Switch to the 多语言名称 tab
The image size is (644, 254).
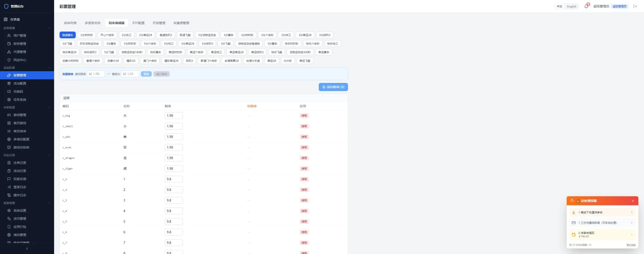93,23
